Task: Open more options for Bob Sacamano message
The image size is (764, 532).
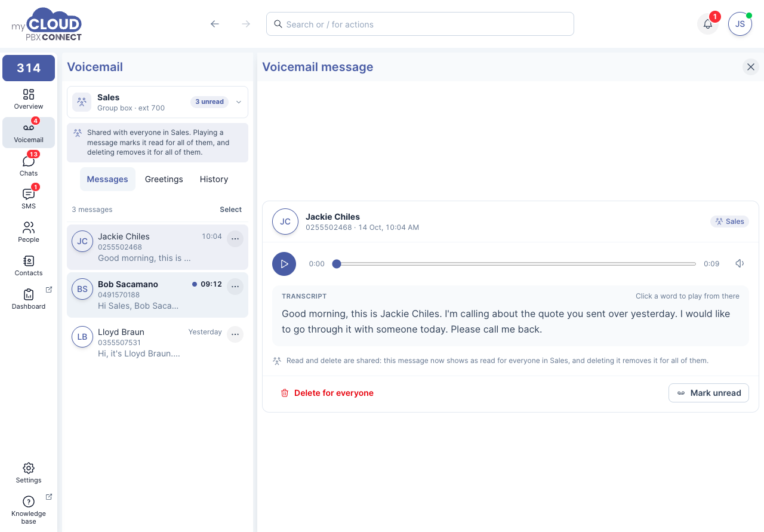Action: click(235, 287)
